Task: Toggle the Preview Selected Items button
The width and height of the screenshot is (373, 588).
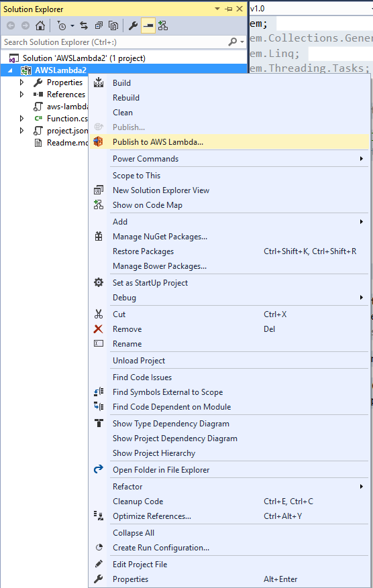Action: (x=148, y=25)
